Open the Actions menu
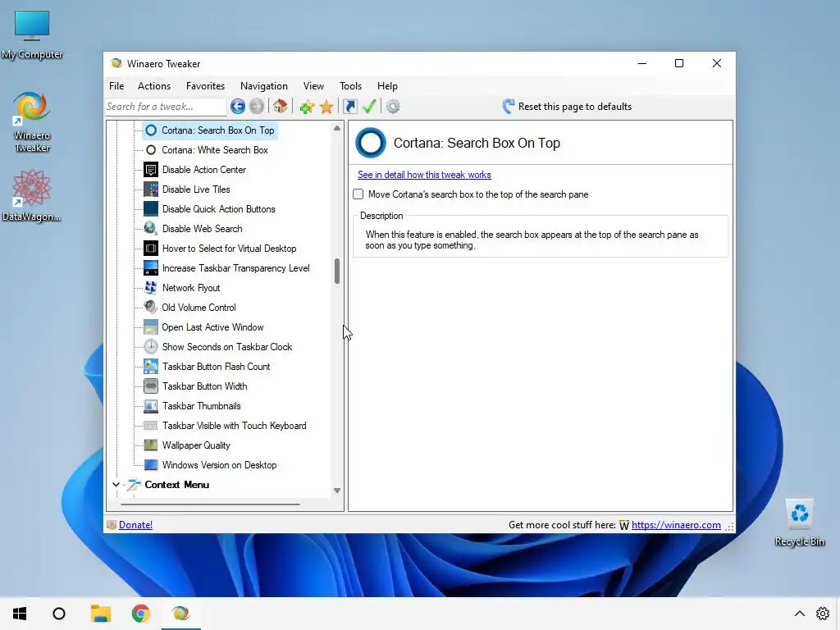This screenshot has width=840, height=630. click(x=154, y=86)
